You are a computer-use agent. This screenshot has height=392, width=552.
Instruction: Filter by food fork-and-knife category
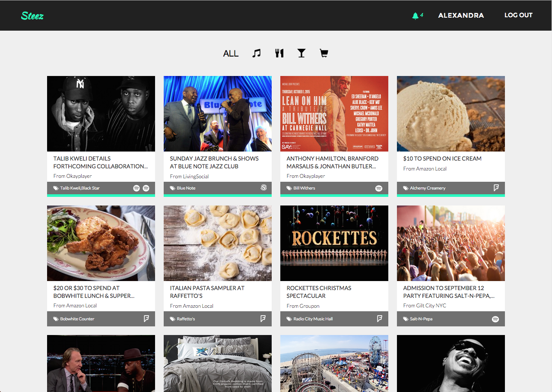[279, 53]
